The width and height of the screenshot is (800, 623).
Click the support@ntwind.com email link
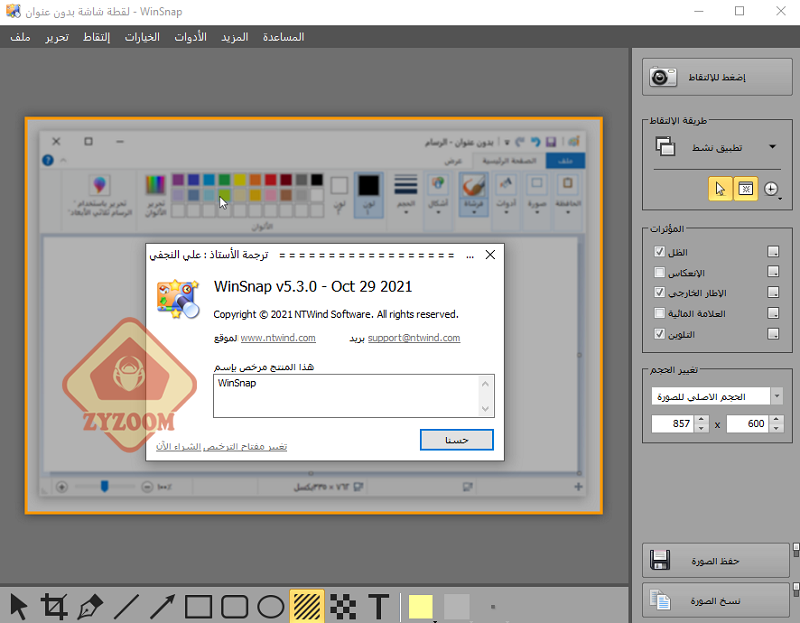pos(414,338)
